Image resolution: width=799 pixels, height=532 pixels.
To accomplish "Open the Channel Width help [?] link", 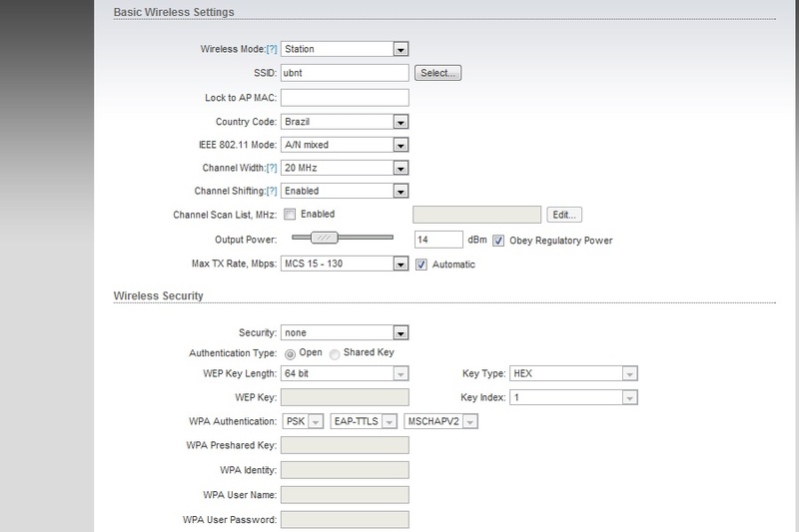I will pos(271,168).
